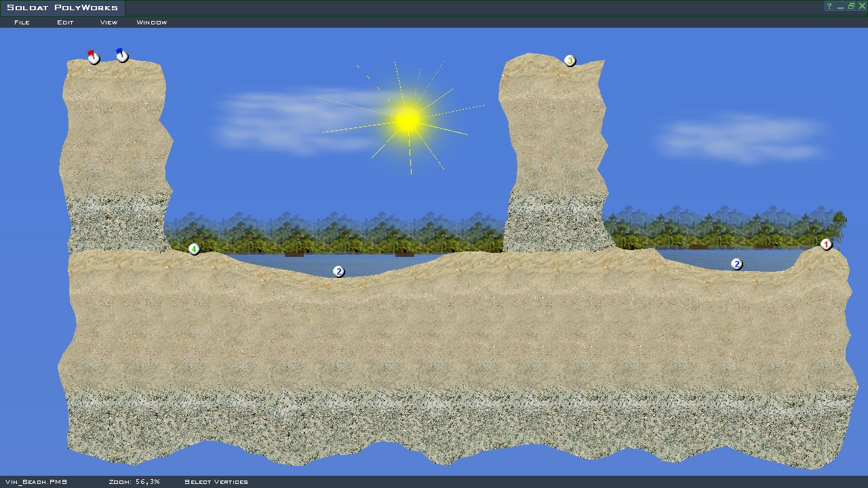This screenshot has width=868, height=488.
Task: Click the Zoom 56,3% status indicator
Action: [x=134, y=482]
